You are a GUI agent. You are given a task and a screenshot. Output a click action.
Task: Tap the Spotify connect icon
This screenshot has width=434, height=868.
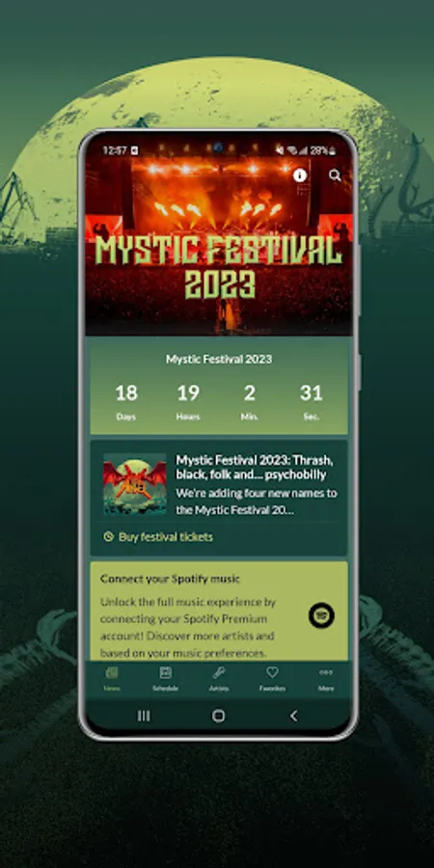(x=321, y=615)
